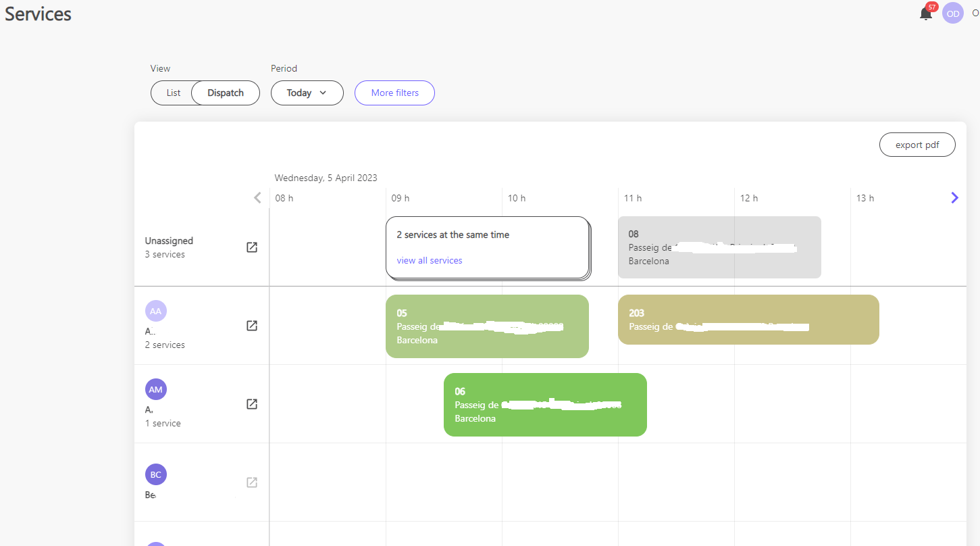Click the 13 h time column header
The width and height of the screenshot is (980, 546).
[865, 198]
